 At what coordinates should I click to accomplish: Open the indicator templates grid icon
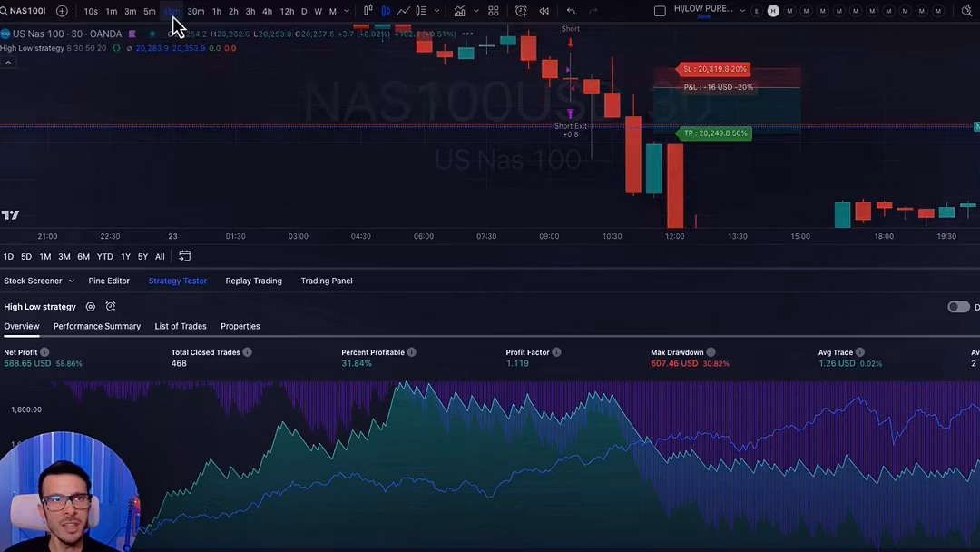point(493,11)
